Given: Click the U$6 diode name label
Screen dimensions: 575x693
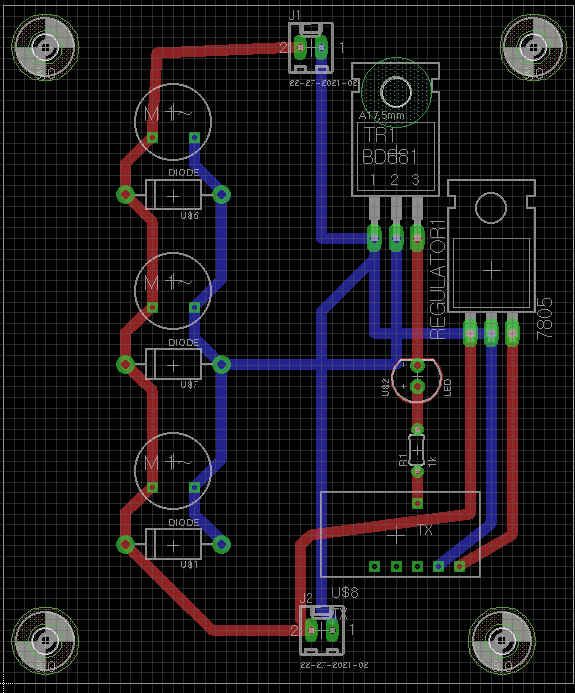Looking at the screenshot, I should [190, 216].
